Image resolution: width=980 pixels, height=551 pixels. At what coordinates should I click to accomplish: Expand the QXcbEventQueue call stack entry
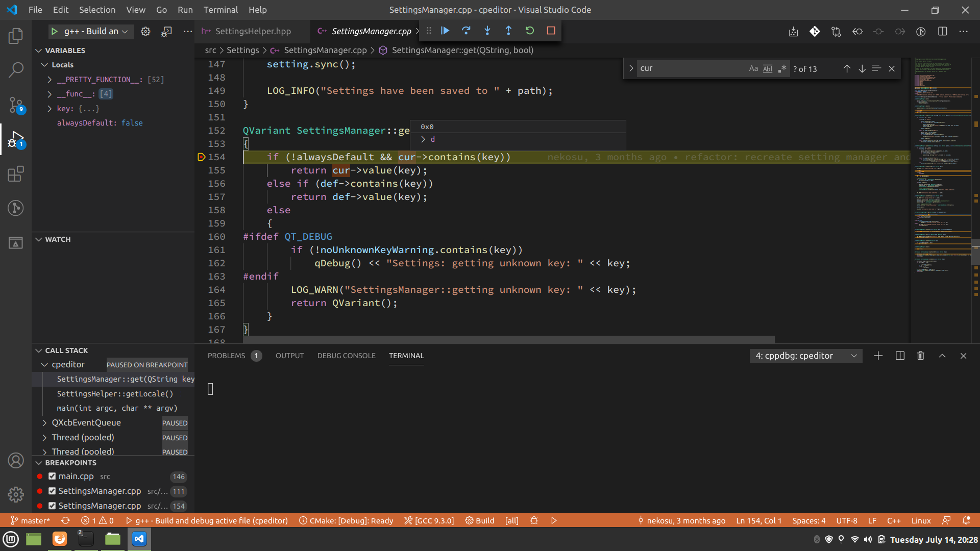click(x=44, y=422)
